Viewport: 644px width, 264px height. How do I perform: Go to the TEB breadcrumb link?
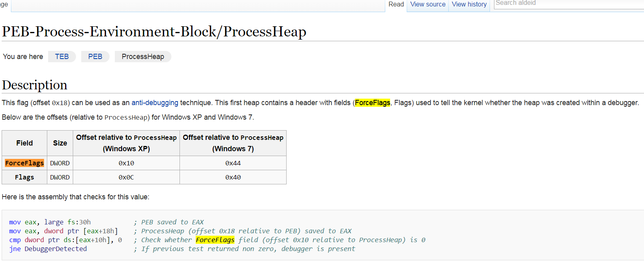62,57
